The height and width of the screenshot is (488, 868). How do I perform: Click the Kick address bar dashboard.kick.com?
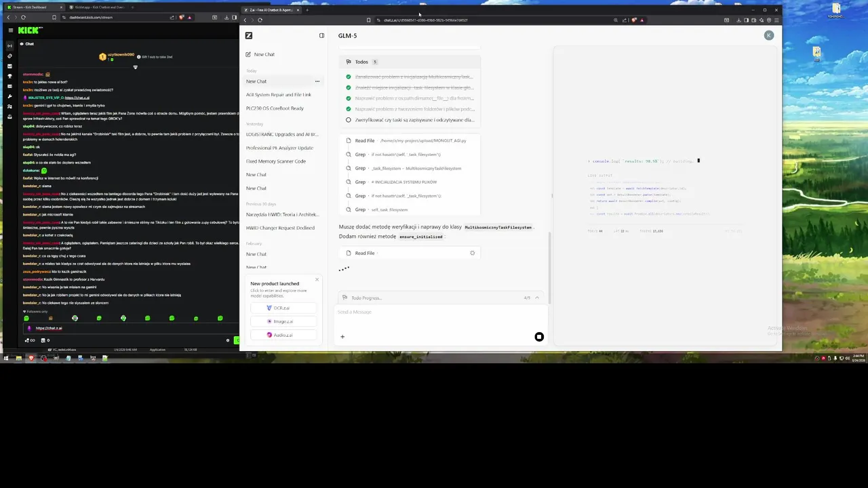tap(92, 17)
